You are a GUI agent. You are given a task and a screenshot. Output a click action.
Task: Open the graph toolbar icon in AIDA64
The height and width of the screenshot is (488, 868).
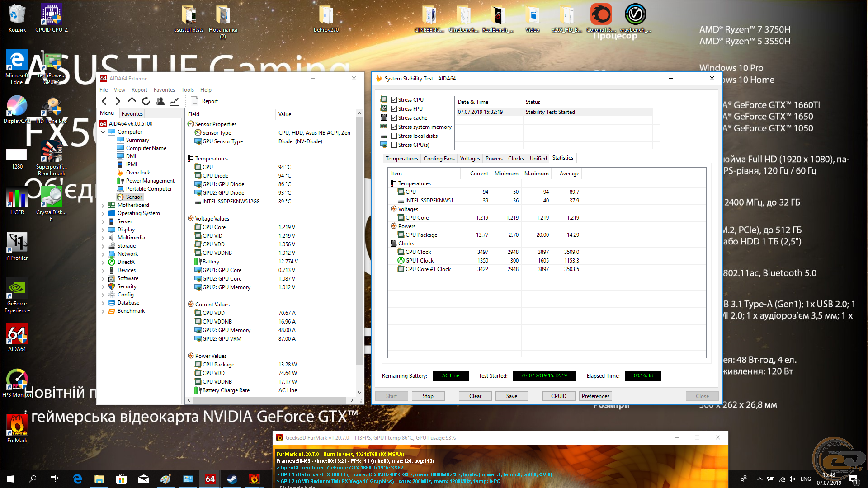(x=174, y=101)
